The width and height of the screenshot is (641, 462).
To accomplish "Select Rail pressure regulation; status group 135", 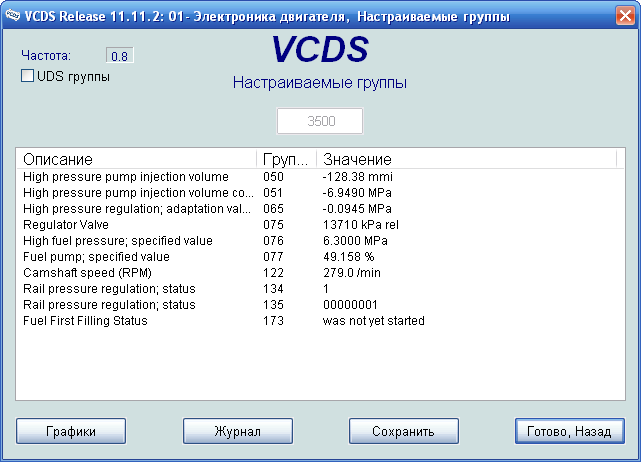I will (320, 305).
